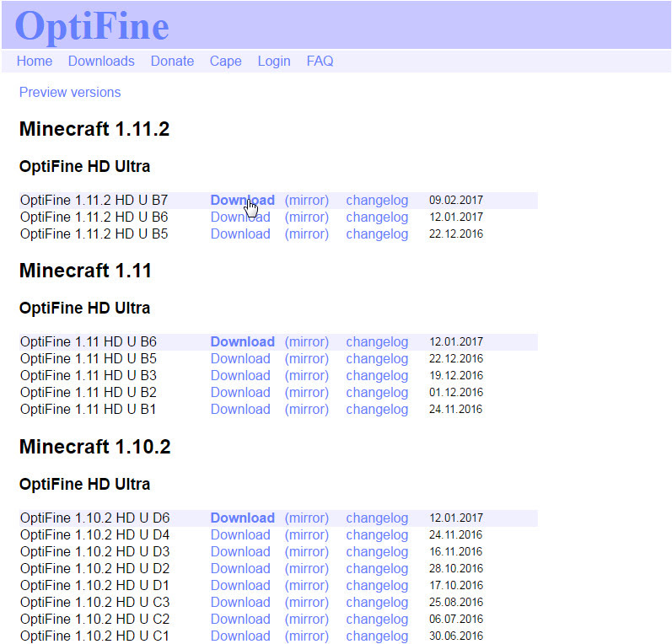Image resolution: width=672 pixels, height=644 pixels.
Task: View changelog for 1.10.2 HD U C2
Action: [x=377, y=620]
